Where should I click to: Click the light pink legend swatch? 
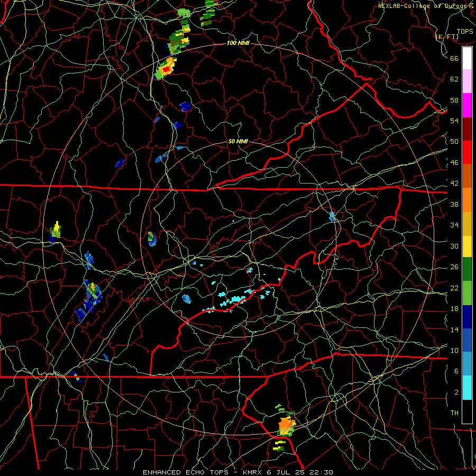coord(467,81)
